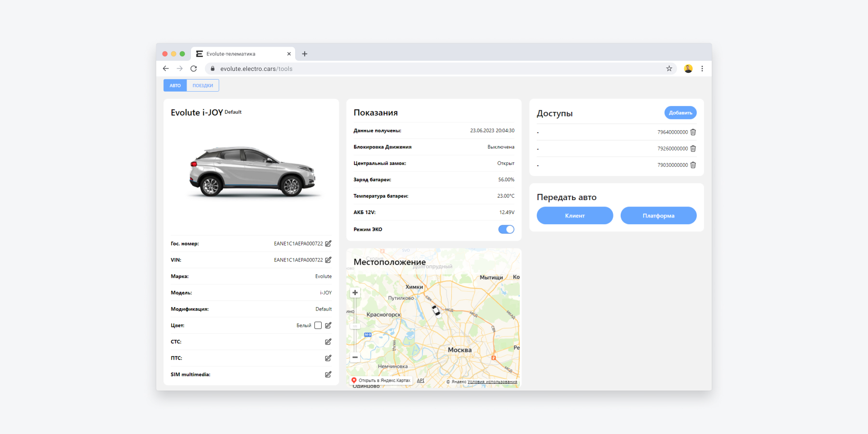The height and width of the screenshot is (434, 868).
Task: Switch to the ПОЕЗДКИ tab
Action: 203,85
